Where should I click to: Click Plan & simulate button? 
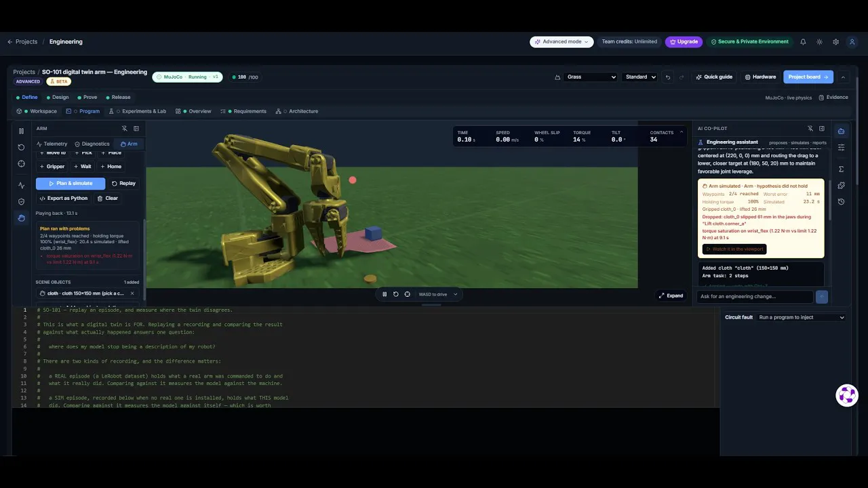71,183
